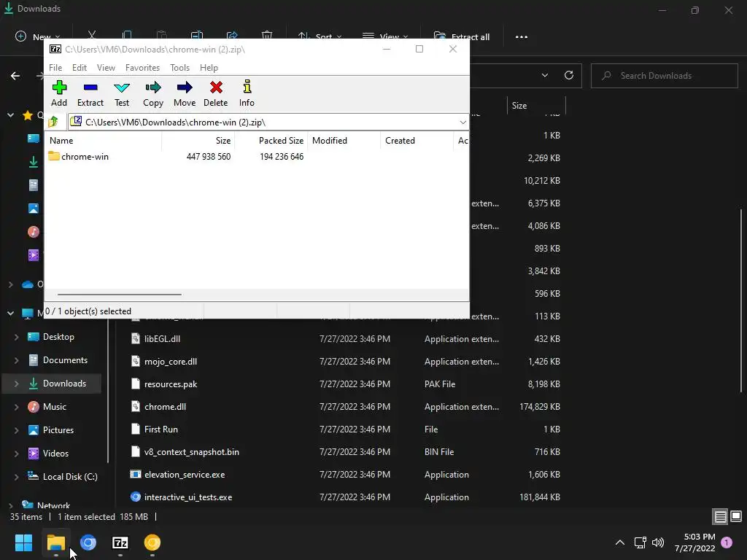The height and width of the screenshot is (560, 747).
Task: Refresh the Downloads folder view
Action: 569,75
